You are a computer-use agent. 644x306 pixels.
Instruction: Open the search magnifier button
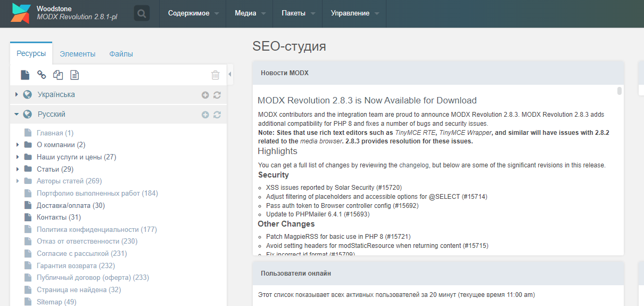142,13
